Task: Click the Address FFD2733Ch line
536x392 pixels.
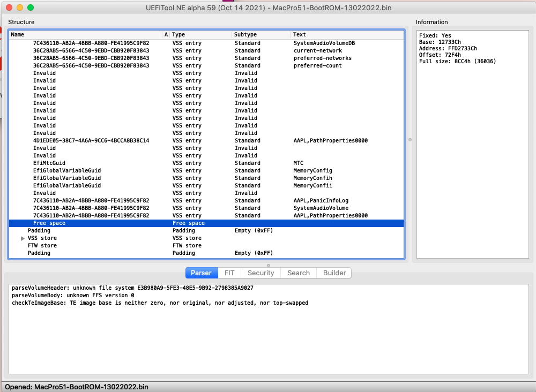Action: tap(448, 49)
